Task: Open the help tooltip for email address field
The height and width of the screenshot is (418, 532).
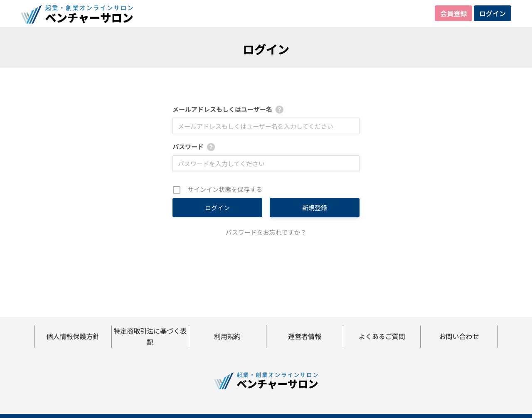Action: point(280,109)
